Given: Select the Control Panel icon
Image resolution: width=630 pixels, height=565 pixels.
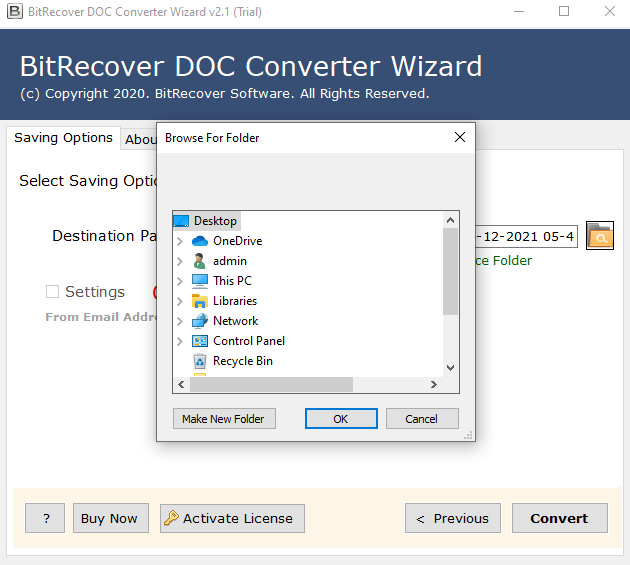Looking at the screenshot, I should tap(199, 341).
